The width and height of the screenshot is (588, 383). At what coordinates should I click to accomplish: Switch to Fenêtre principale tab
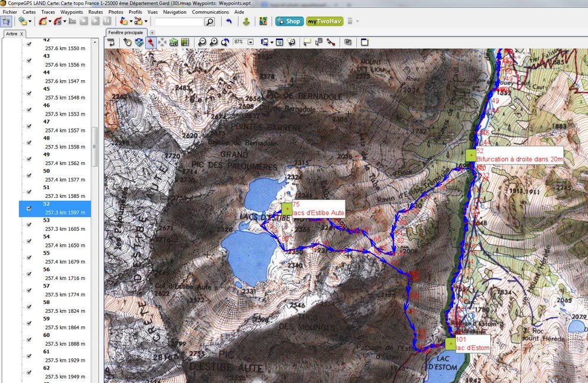(126, 32)
